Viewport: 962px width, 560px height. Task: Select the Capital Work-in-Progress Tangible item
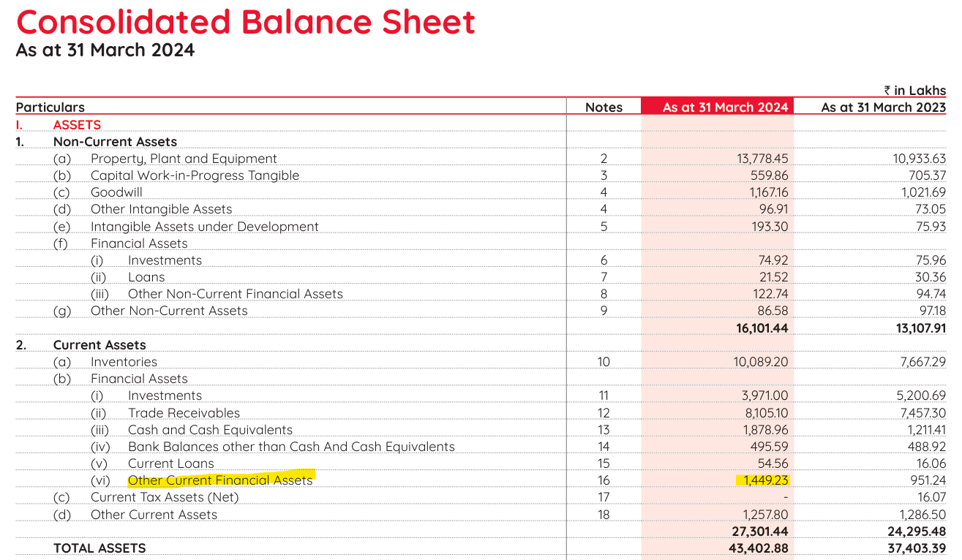(195, 175)
